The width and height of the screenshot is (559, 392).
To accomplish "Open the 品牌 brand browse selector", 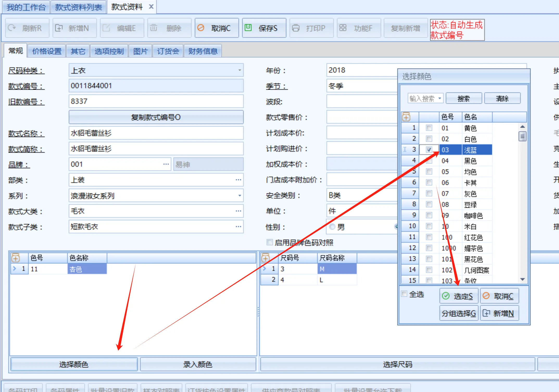I will coord(166,164).
